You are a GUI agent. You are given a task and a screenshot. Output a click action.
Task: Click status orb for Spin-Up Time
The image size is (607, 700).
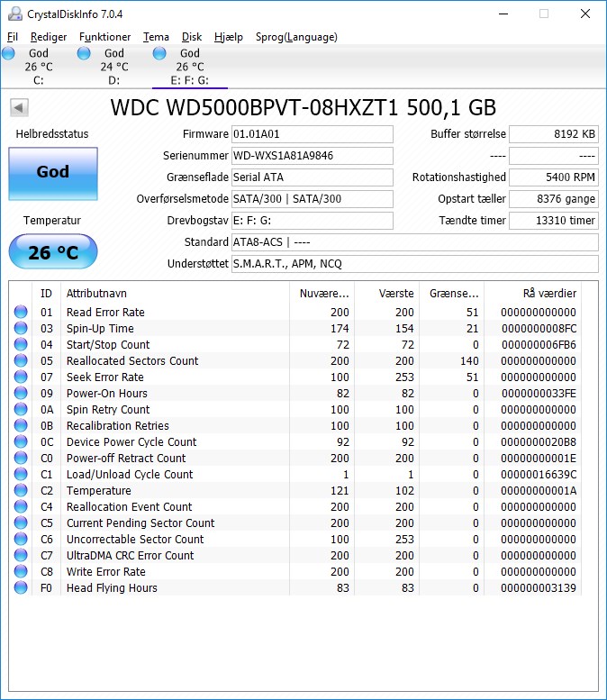coord(21,328)
